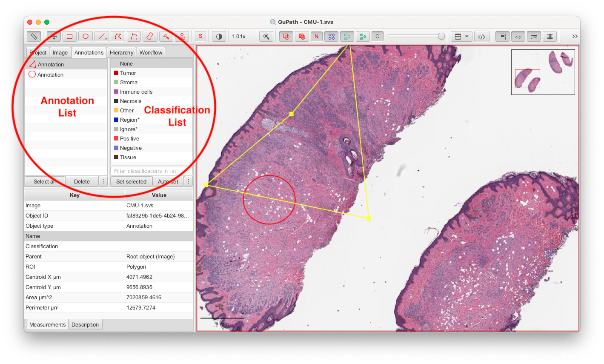
Task: Select the Polygon drawing tool
Action: pos(118,36)
